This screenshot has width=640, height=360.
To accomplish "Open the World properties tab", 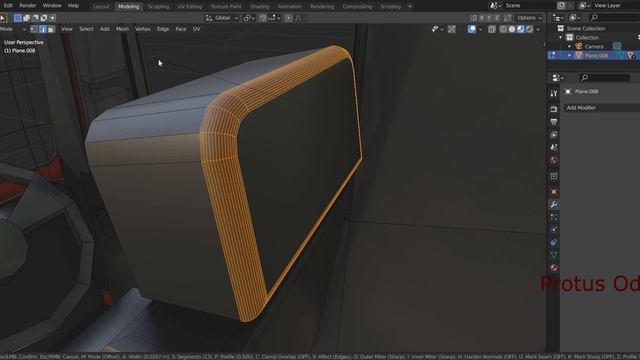I will [554, 160].
